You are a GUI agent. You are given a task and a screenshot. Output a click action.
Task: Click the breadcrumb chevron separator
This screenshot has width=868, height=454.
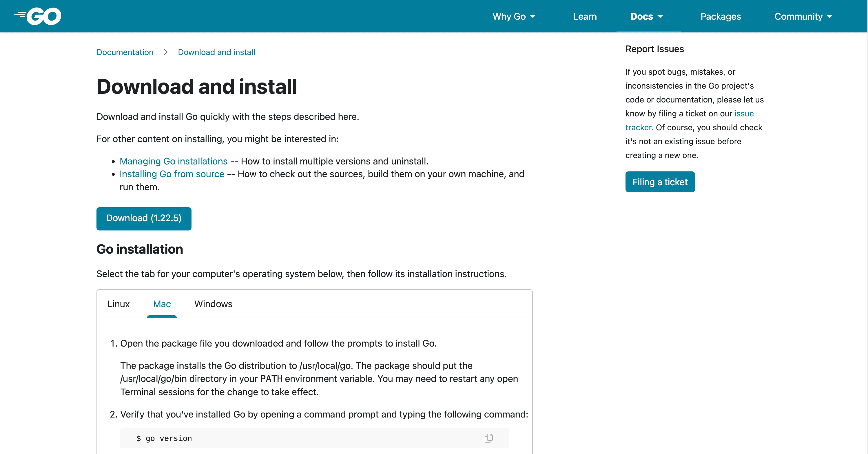pyautogui.click(x=165, y=52)
